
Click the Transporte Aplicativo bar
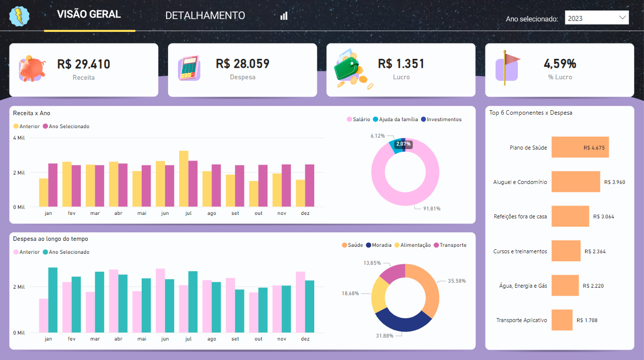coord(562,320)
